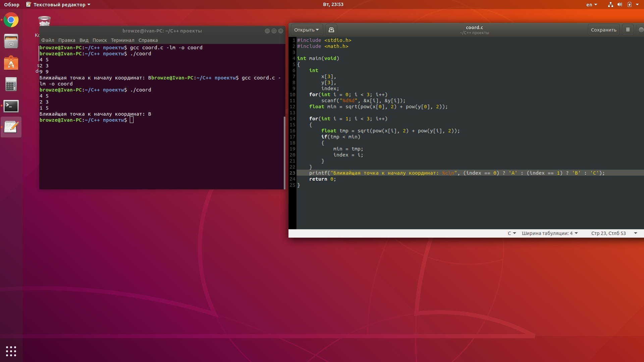Open Ubuntu Software from the dock
644x362 pixels.
[11, 63]
